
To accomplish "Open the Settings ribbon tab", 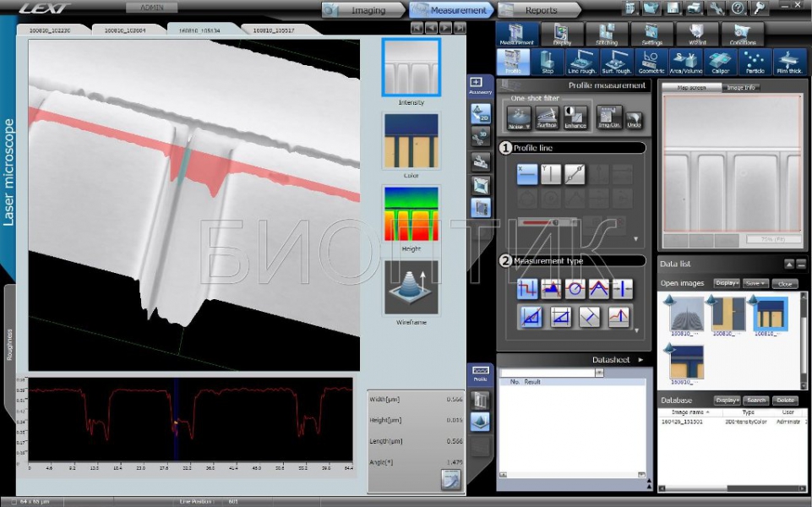I will pyautogui.click(x=652, y=34).
